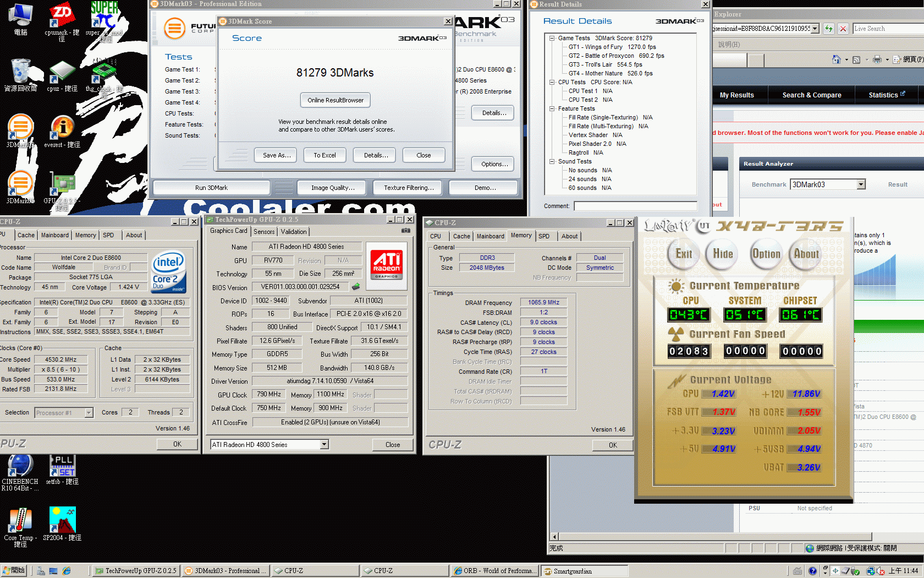Click the Intel Core 2 Duo logo in CPU-Z
Viewport: 924px width, 578px height.
click(x=169, y=272)
